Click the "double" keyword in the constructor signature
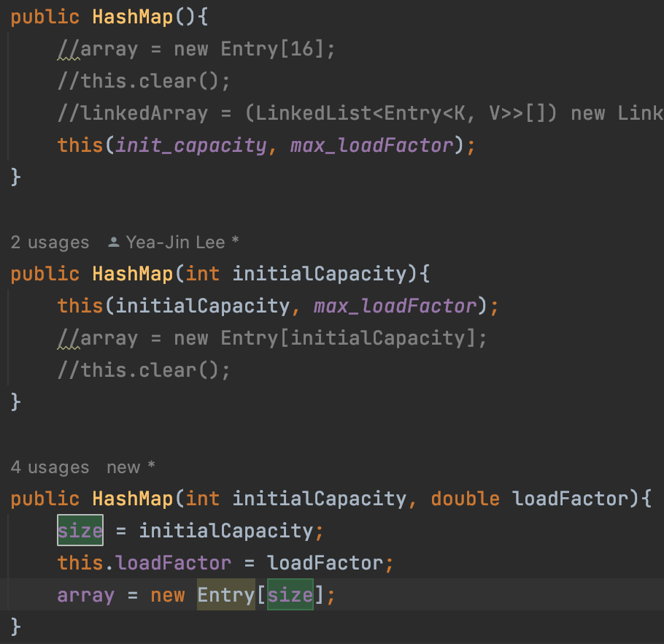Viewport: 664px width, 644px height. tap(465, 499)
